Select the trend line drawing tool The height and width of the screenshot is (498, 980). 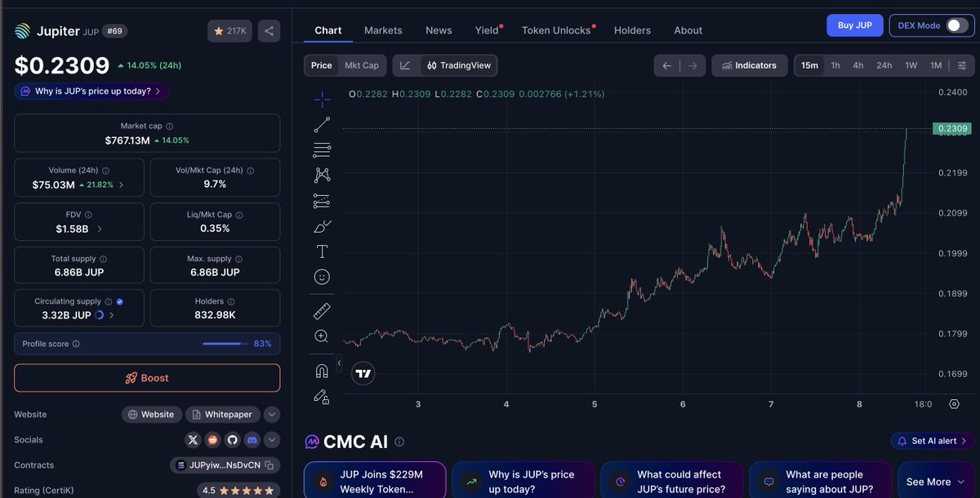[322, 125]
